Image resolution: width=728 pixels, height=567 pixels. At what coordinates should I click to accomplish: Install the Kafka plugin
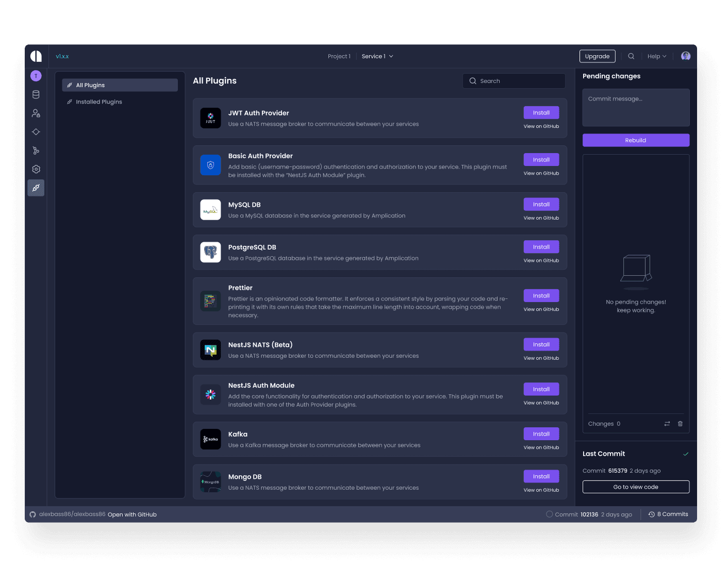pos(541,434)
